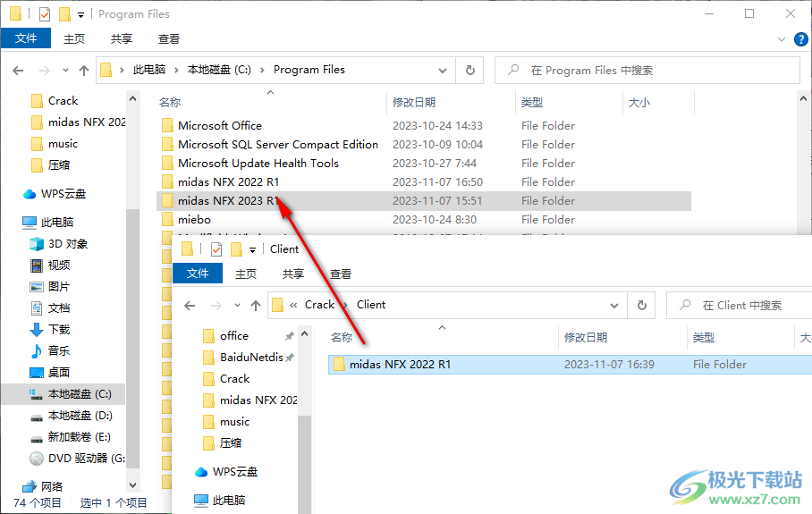The height and width of the screenshot is (514, 812).
Task: Select Microsoft Update Health Tools folder
Action: tap(423, 163)
